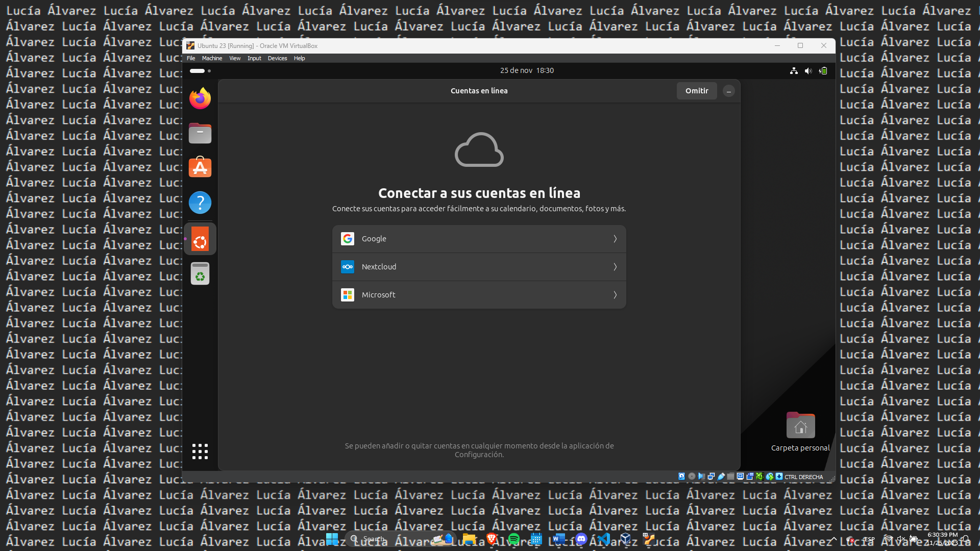Viewport: 980px width, 551px height.
Task: Open the Machine menu in VirtualBox
Action: (212, 58)
